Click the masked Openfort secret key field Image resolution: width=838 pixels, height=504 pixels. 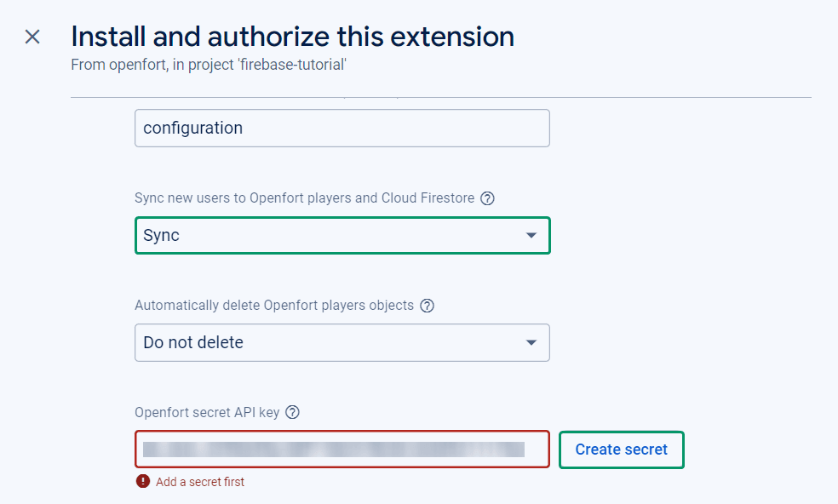tap(341, 450)
